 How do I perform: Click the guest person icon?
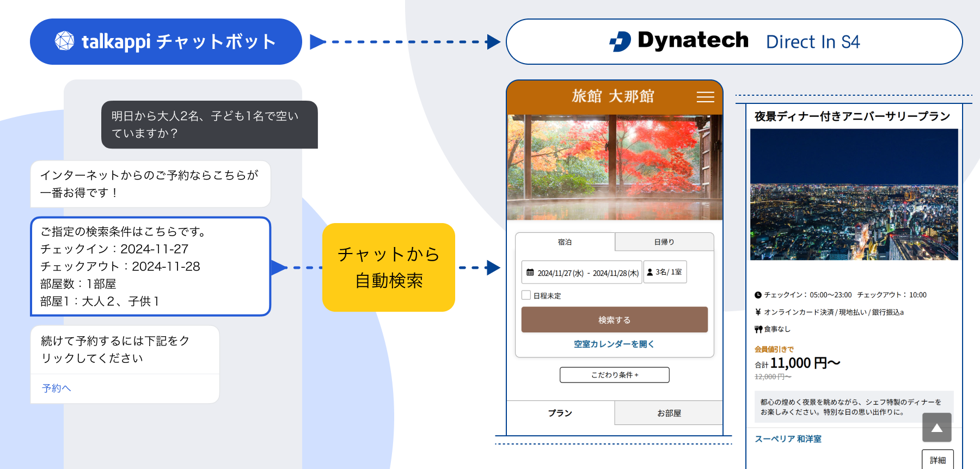pyautogui.click(x=650, y=272)
